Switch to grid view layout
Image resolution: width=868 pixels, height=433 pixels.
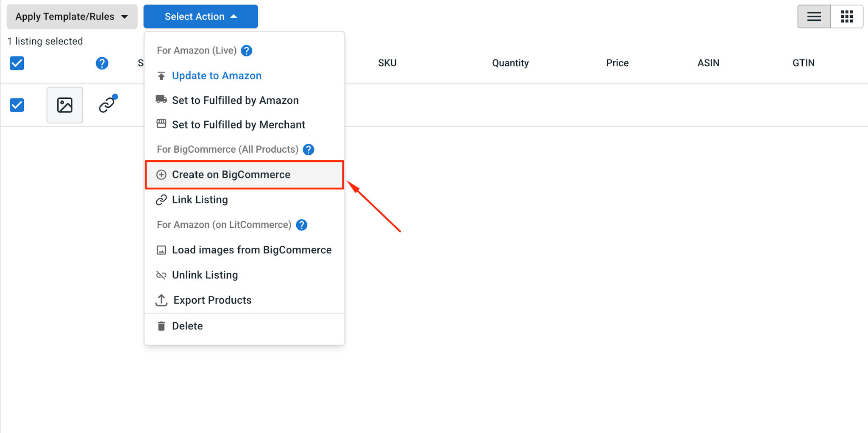pyautogui.click(x=847, y=17)
